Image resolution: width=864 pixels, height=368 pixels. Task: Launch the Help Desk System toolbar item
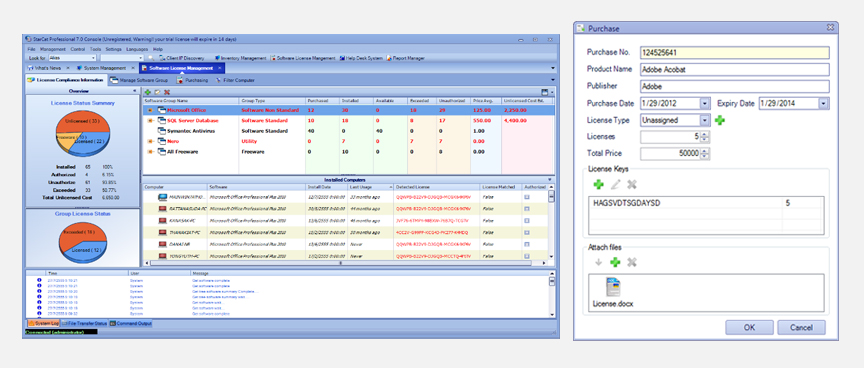361,57
